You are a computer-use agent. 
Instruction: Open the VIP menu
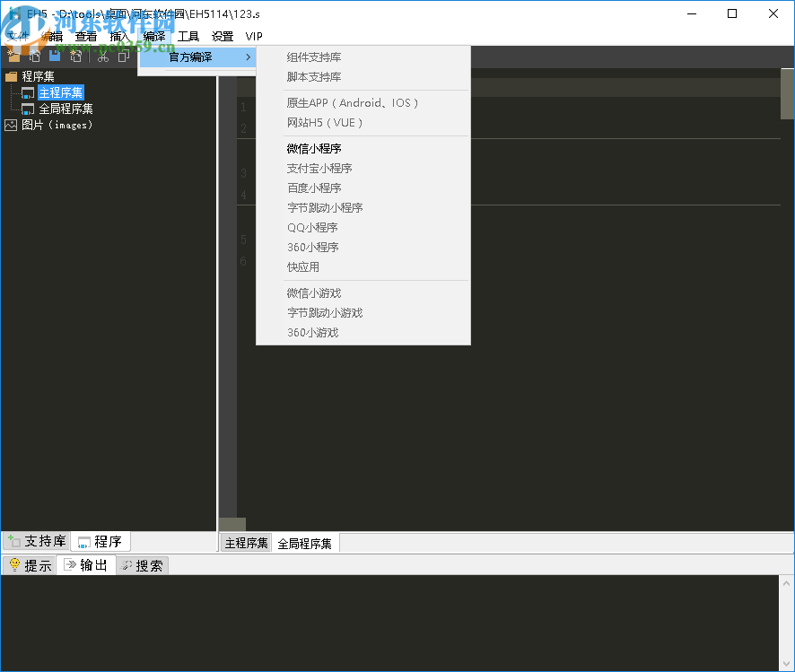[254, 37]
